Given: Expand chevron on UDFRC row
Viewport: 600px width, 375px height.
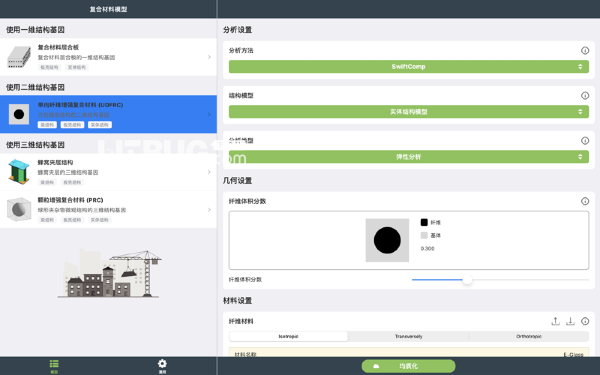Looking at the screenshot, I should point(209,114).
